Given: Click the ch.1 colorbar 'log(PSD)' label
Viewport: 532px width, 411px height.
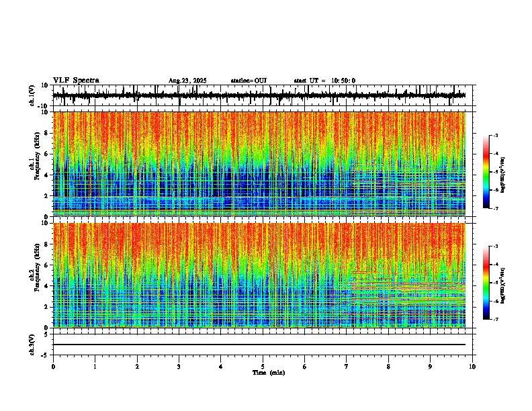Looking at the screenshot, I should tap(503, 175).
